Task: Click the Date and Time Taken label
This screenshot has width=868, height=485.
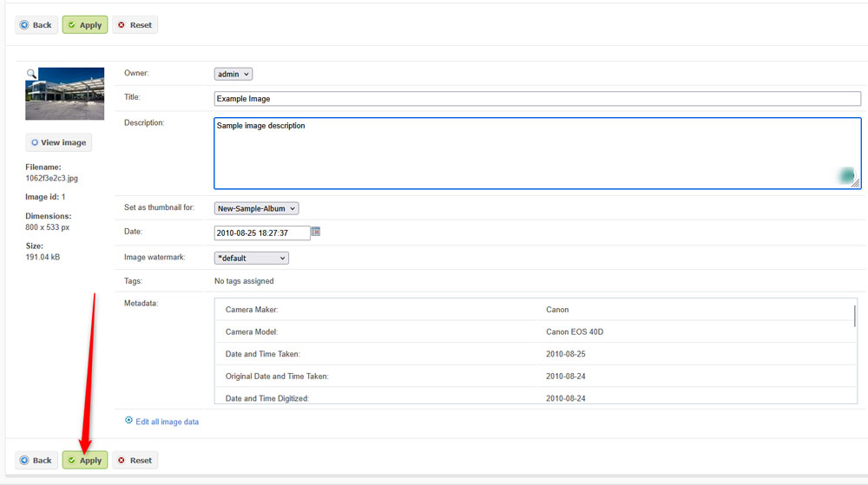Action: [263, 354]
